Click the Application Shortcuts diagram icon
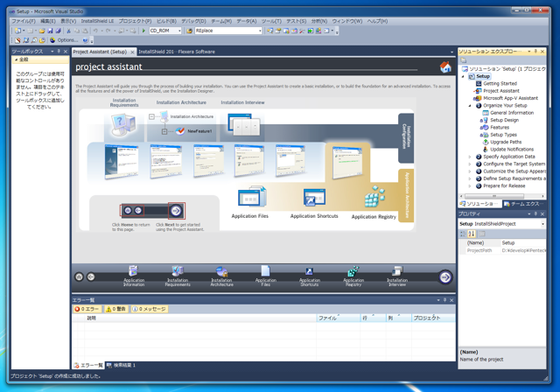The width and height of the screenshot is (560, 392). click(314, 198)
